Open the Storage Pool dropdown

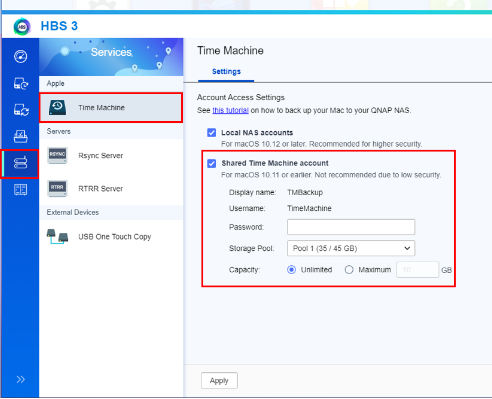[x=351, y=248]
